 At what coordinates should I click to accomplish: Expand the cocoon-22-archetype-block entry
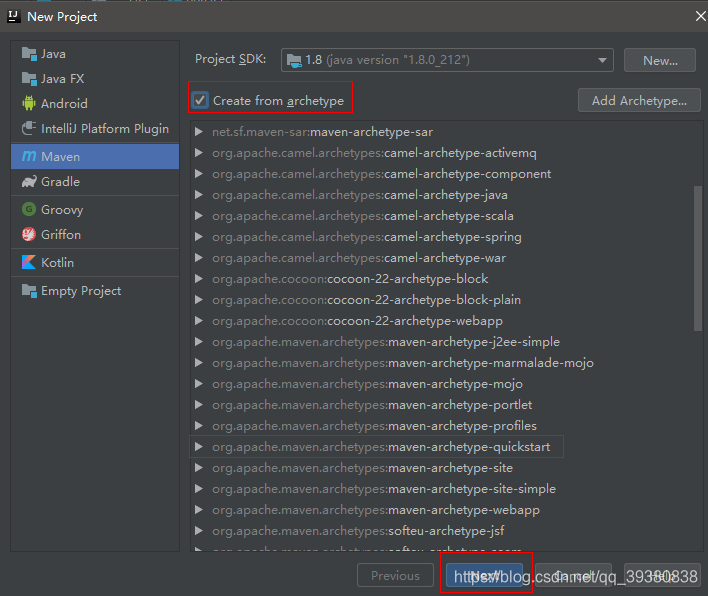pos(198,279)
